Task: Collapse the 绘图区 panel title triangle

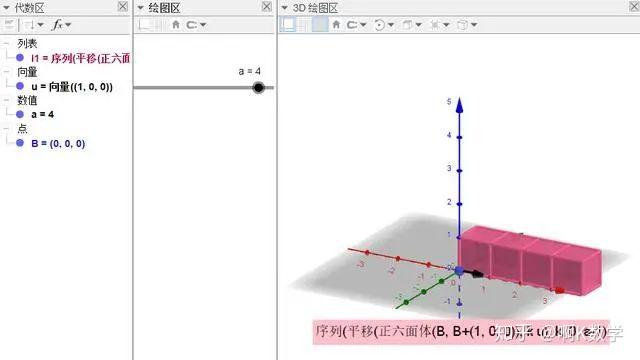Action: [140, 8]
